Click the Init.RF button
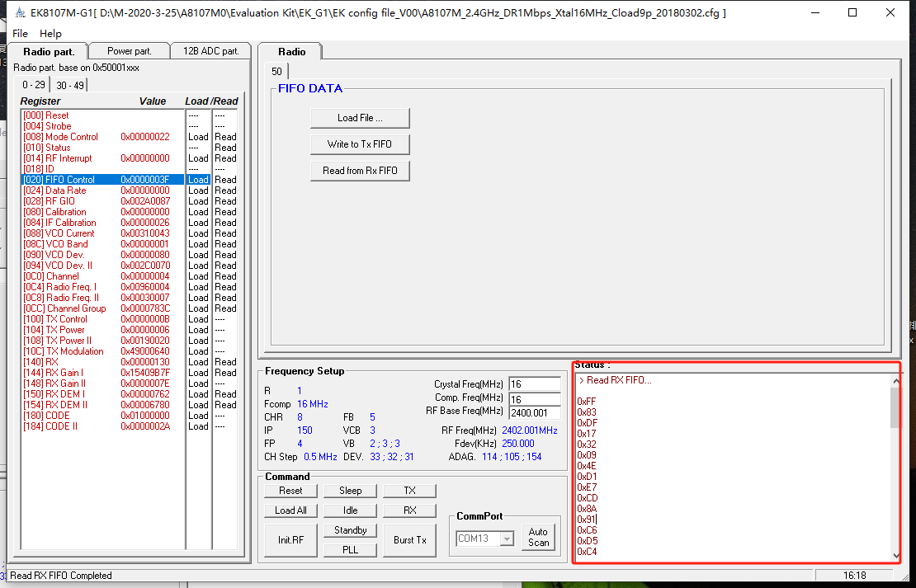The height and width of the screenshot is (588, 916). click(290, 540)
